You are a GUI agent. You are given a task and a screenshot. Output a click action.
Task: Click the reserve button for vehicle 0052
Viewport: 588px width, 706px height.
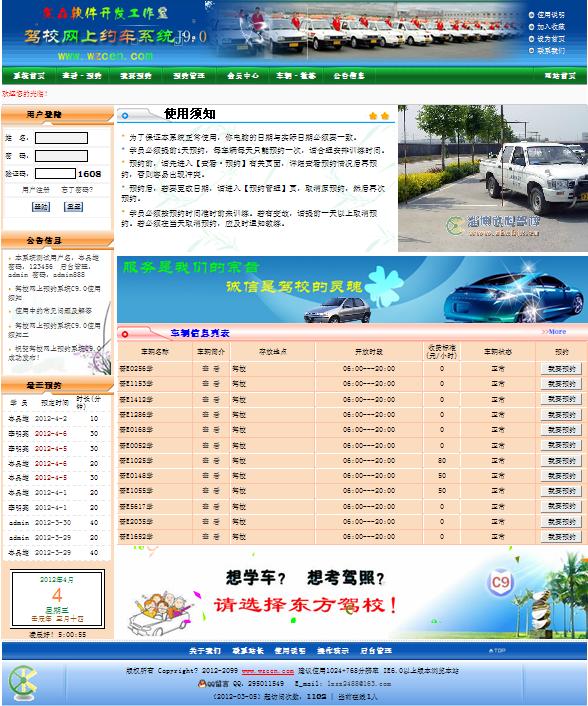(x=561, y=445)
